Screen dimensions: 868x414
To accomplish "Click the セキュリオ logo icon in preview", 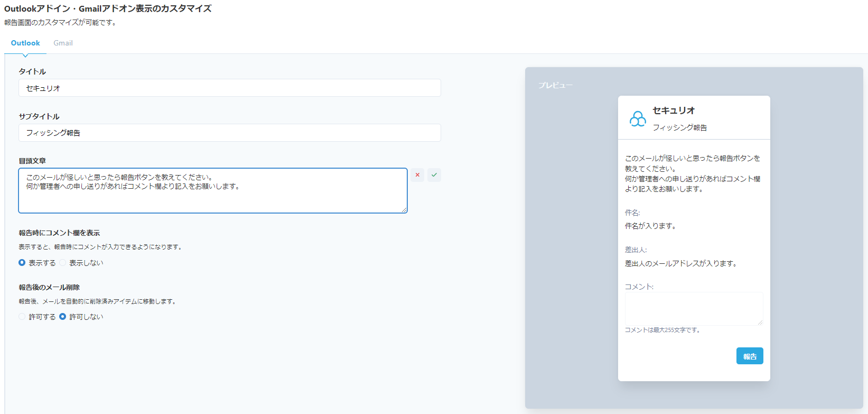I will (638, 118).
